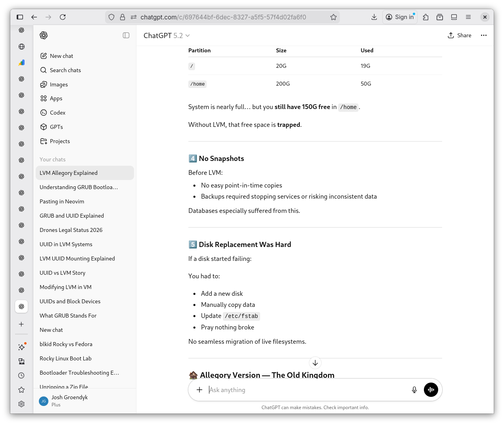
Task: Open the Josh Groendyk account menu
Action: click(x=69, y=400)
